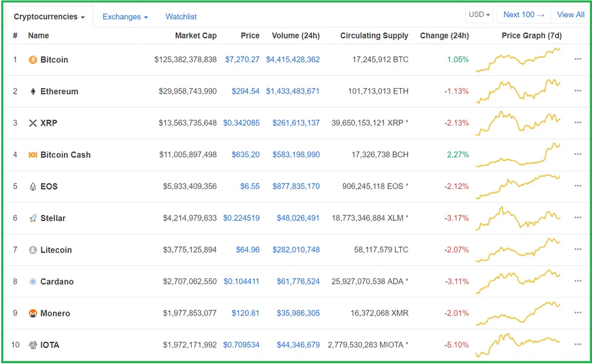Viewport: 592px width, 364px height.
Task: Select IOTA change value -5.10%
Action: [456, 344]
